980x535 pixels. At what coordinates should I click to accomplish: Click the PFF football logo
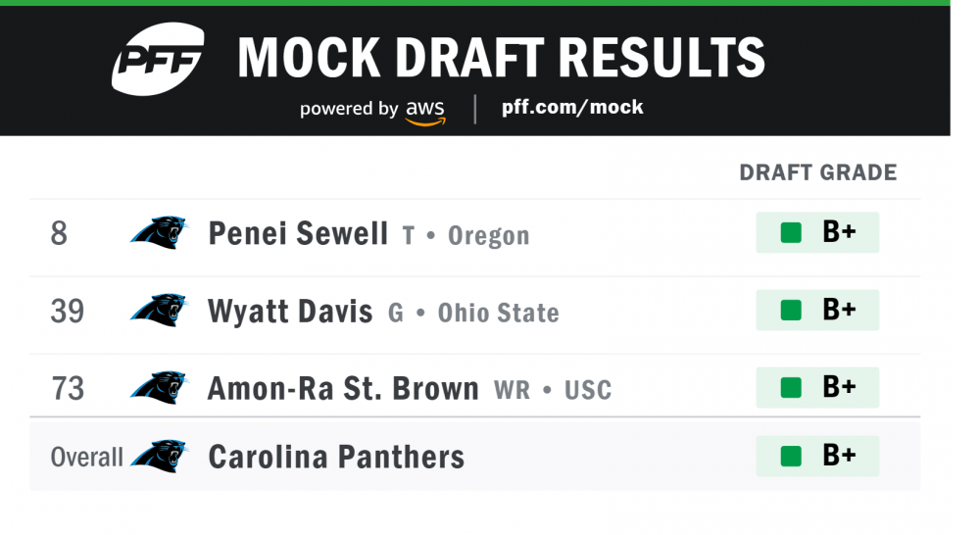click(x=158, y=60)
